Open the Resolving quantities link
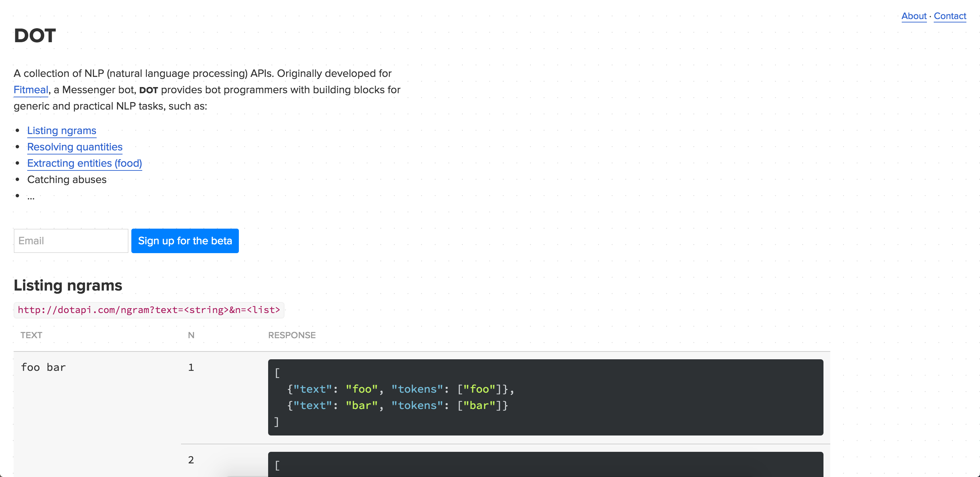This screenshot has height=477, width=980. tap(75, 147)
